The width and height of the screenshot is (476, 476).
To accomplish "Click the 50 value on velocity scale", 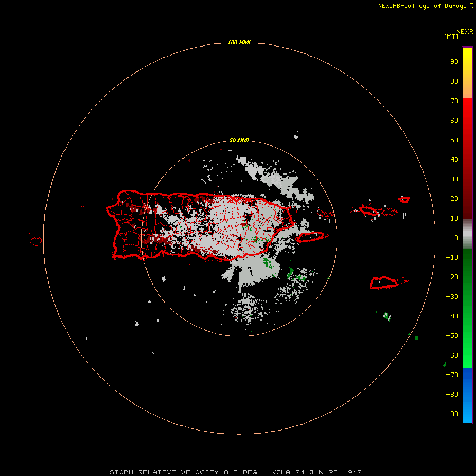I will click(x=454, y=140).
